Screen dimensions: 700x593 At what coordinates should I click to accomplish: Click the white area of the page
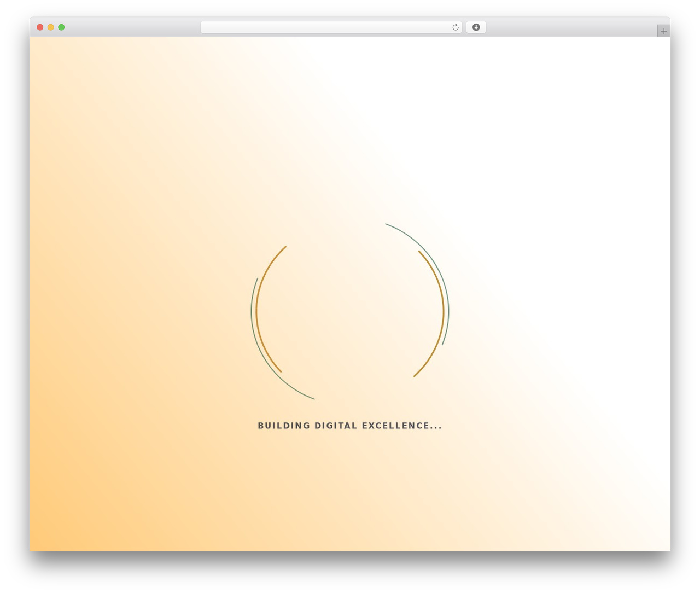[x=547, y=137]
